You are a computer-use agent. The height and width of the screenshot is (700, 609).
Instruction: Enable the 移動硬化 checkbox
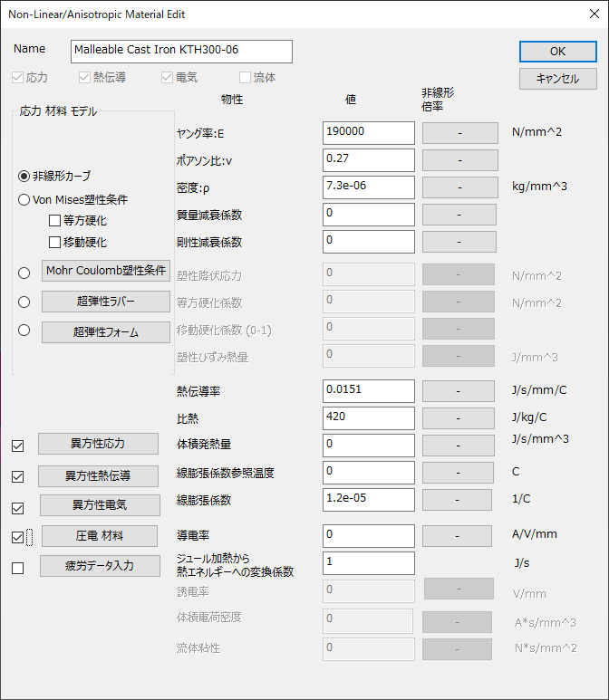coord(55,242)
